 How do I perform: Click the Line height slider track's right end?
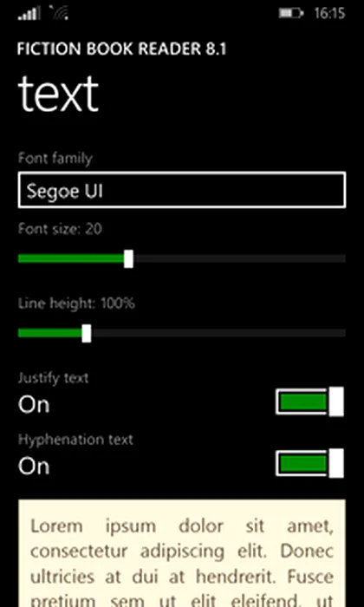pos(341,333)
